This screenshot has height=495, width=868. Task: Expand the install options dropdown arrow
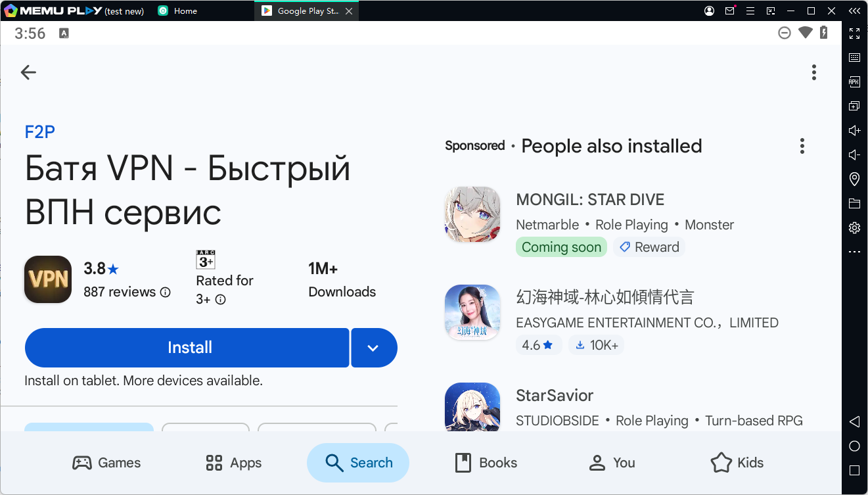point(373,348)
